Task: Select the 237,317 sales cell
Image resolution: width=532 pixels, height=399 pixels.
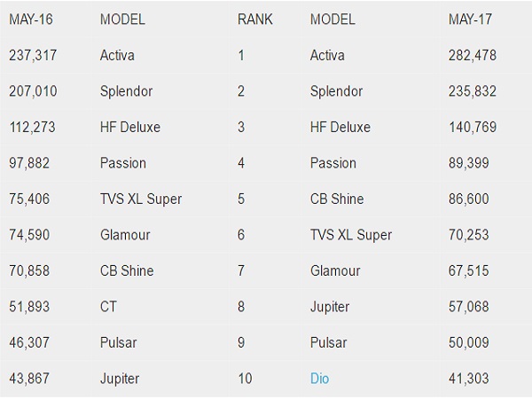Action: [x=33, y=55]
